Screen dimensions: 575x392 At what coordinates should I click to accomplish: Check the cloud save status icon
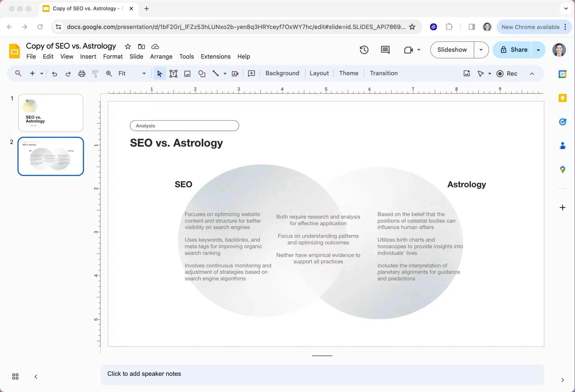[x=155, y=46]
